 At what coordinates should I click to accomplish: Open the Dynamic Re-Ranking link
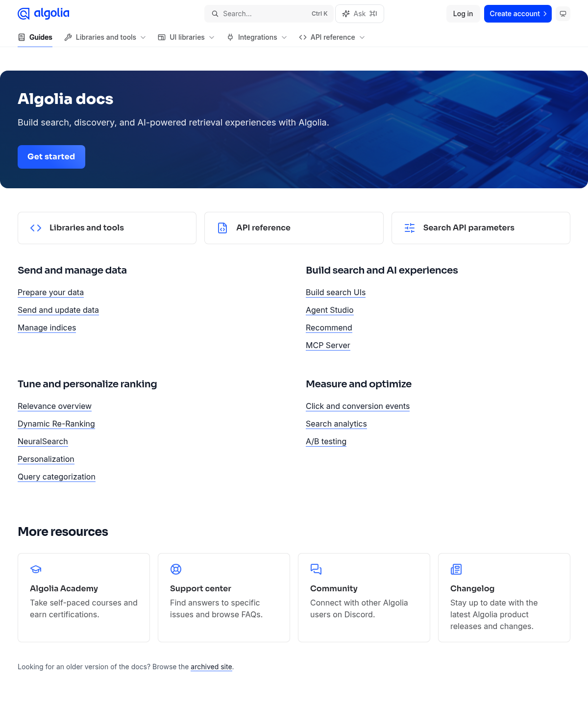(x=56, y=424)
